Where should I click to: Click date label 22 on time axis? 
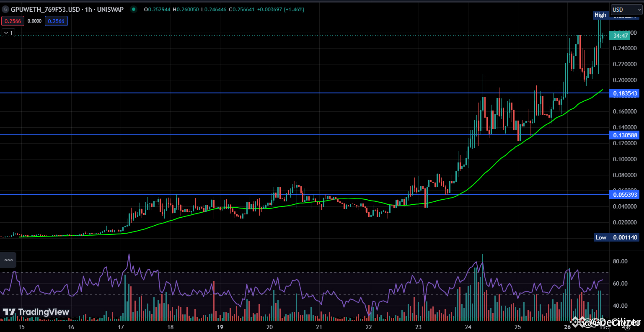369,327
